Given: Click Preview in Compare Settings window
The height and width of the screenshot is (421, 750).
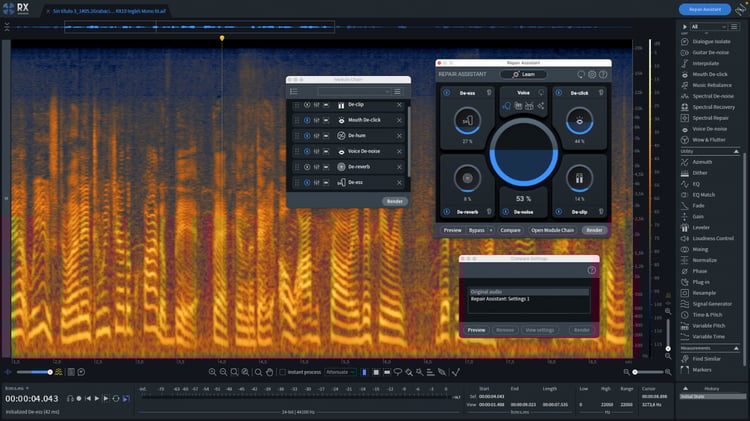Looking at the screenshot, I should (x=476, y=330).
